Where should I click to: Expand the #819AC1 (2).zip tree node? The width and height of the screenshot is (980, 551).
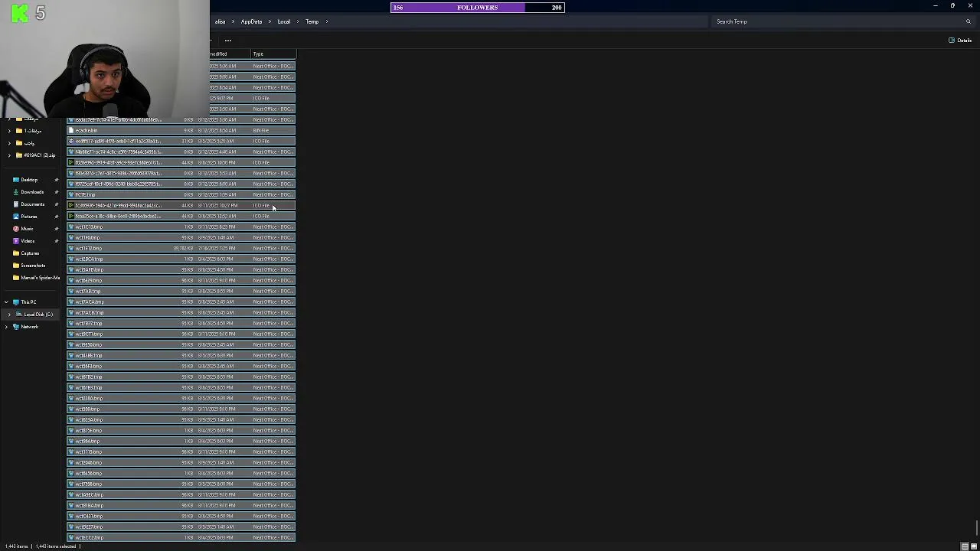[x=9, y=155]
